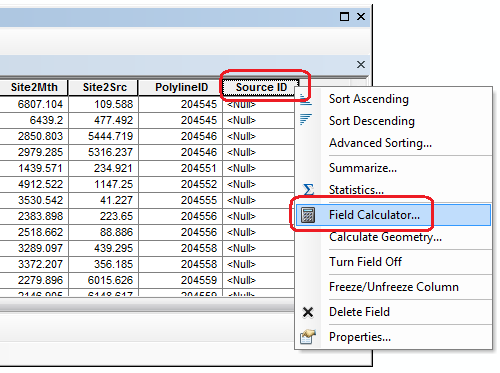The image size is (500, 373).
Task: Select cell with value 3289.097
Action: (x=34, y=248)
